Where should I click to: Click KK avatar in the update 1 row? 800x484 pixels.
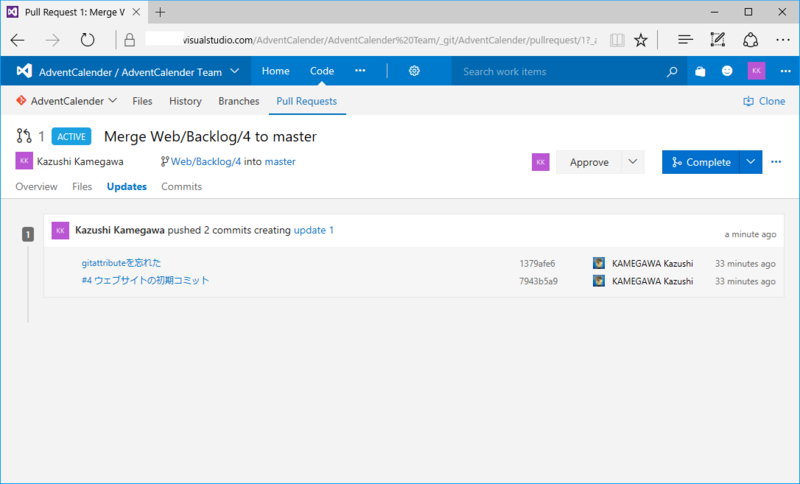[60, 231]
